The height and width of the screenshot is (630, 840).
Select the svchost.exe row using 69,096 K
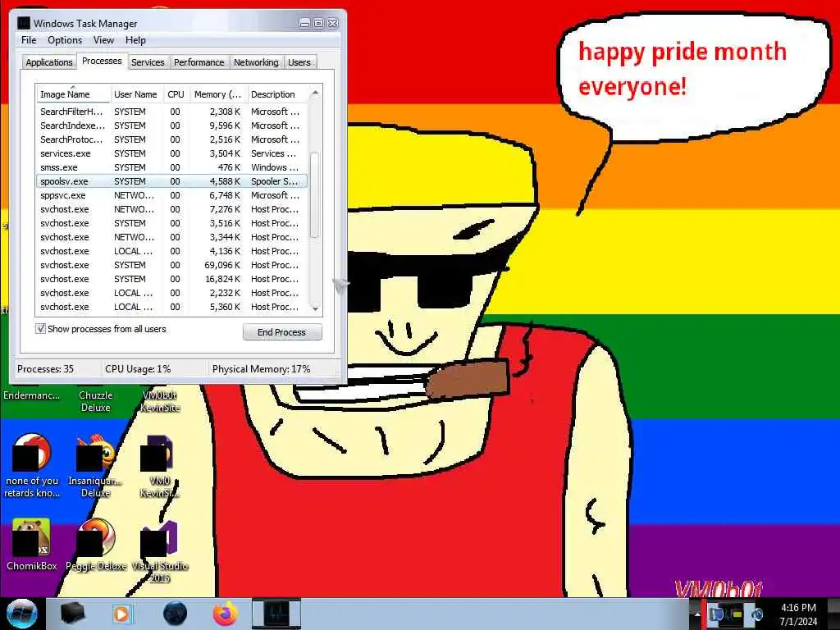pyautogui.click(x=171, y=265)
